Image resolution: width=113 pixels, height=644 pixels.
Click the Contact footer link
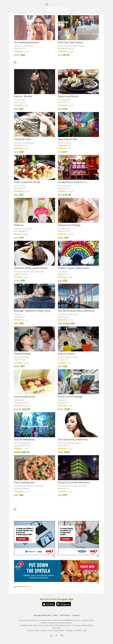(x=76, y=615)
